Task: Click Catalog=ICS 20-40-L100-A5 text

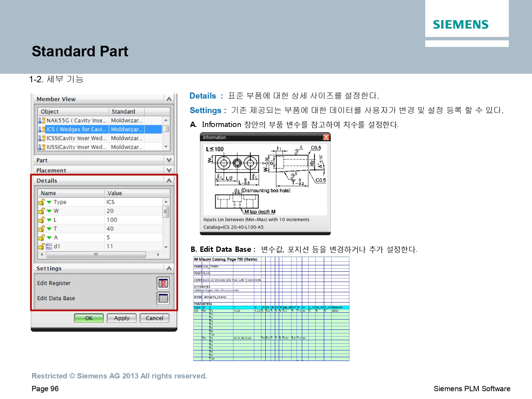Action: click(233, 227)
